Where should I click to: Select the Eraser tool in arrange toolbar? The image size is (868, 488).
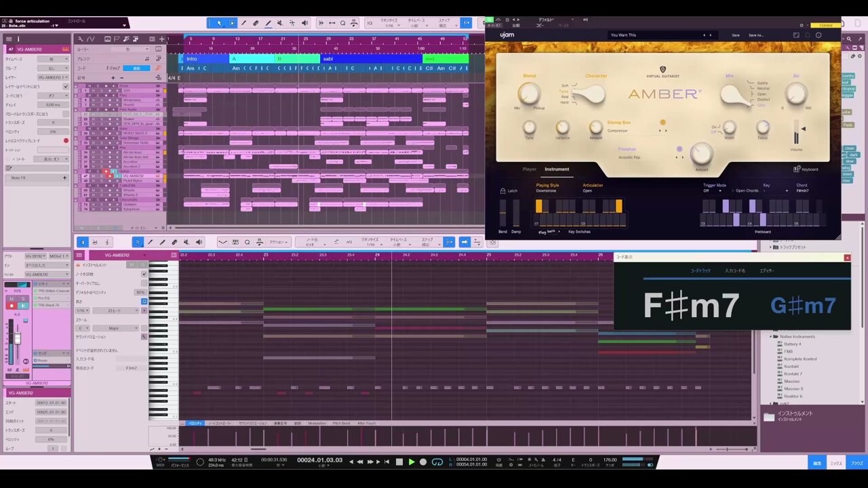[256, 23]
